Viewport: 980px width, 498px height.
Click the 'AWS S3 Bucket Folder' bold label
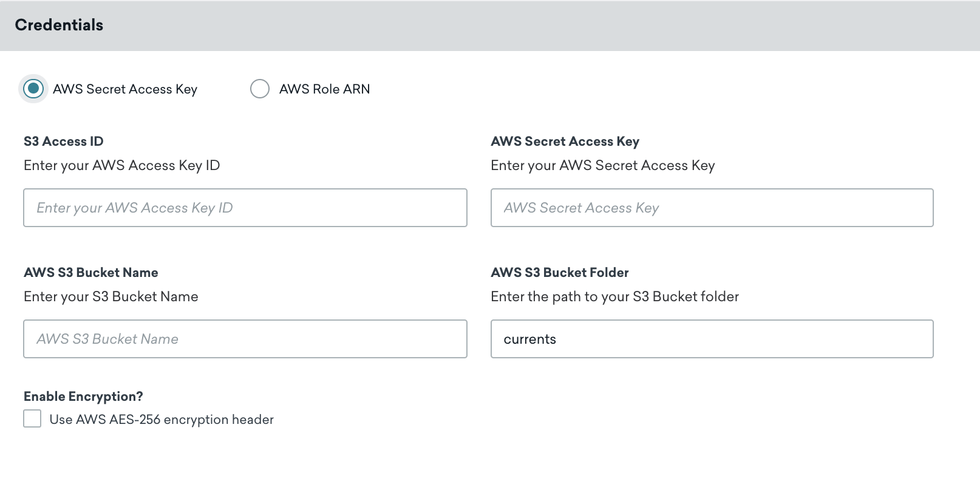pyautogui.click(x=559, y=273)
